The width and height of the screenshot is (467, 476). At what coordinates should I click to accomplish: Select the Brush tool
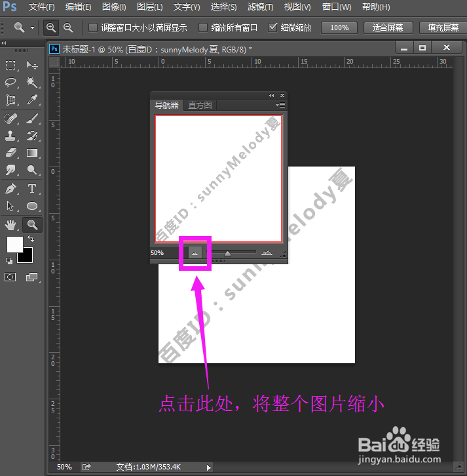32,119
